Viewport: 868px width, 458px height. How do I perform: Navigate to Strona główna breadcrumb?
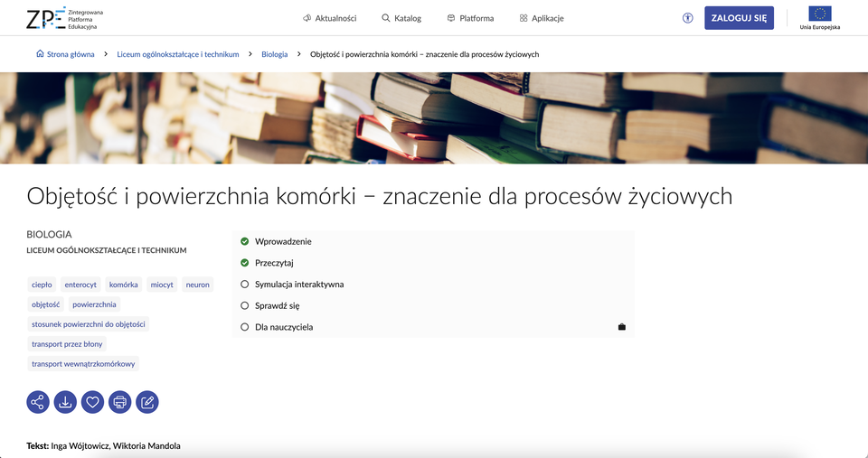tap(71, 54)
